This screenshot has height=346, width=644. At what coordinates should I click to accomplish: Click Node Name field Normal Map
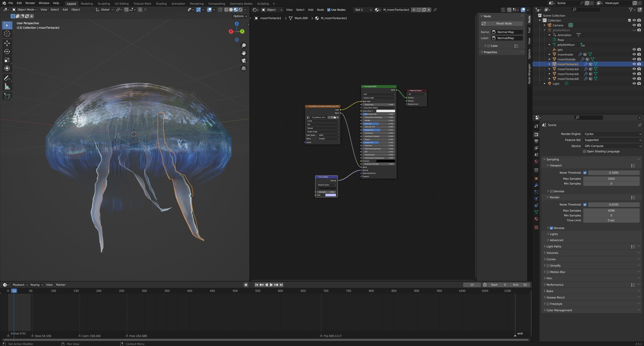coord(507,32)
